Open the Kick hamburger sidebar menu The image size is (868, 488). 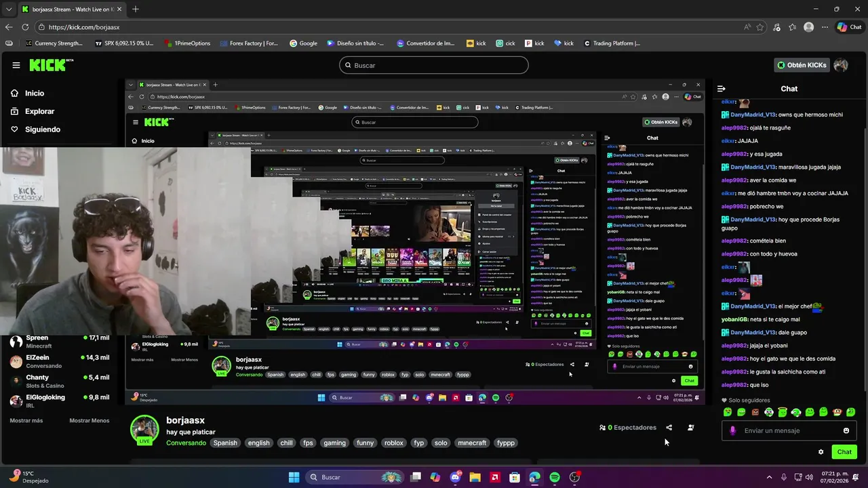click(x=16, y=65)
